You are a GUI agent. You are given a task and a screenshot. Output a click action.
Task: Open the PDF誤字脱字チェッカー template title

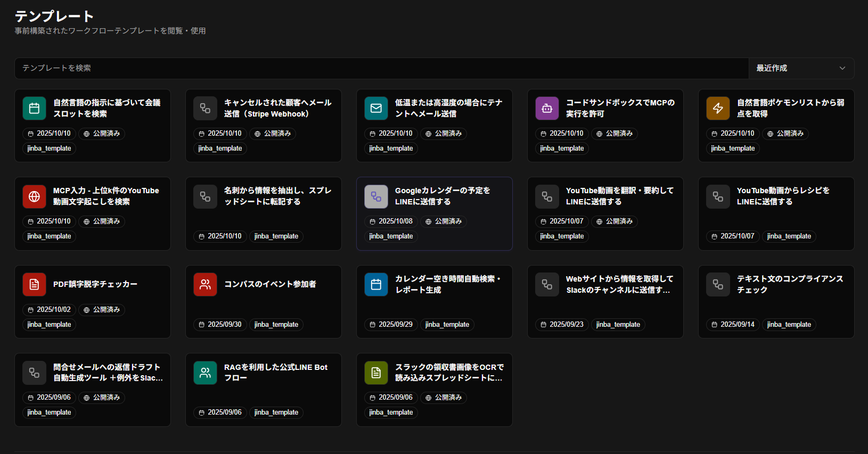coord(95,284)
